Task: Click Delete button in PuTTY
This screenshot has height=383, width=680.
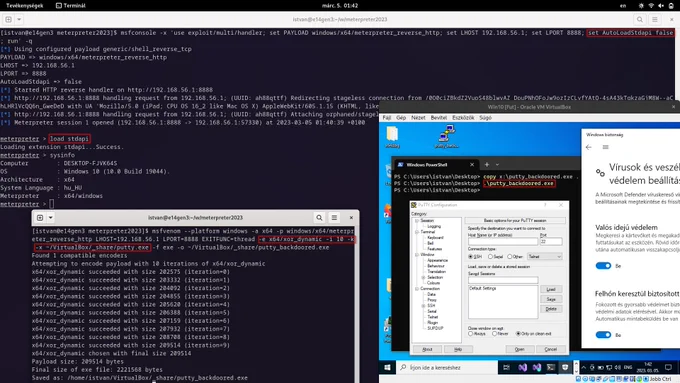Action: click(551, 309)
